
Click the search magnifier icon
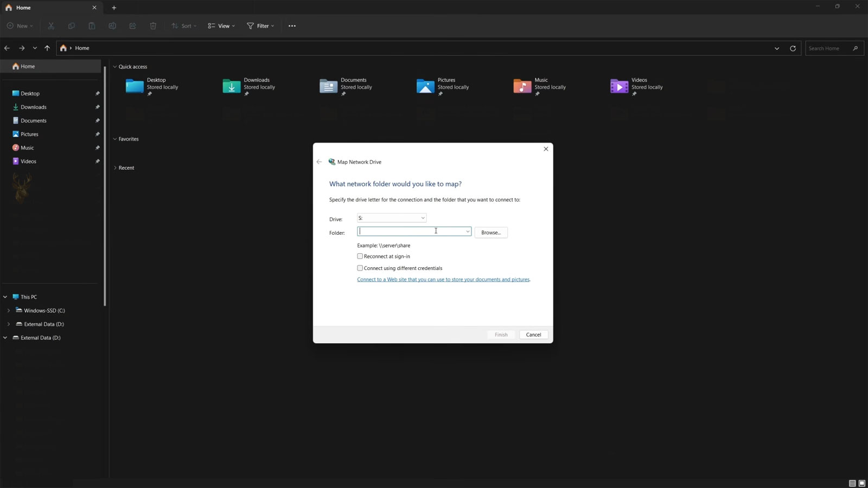[x=856, y=48]
